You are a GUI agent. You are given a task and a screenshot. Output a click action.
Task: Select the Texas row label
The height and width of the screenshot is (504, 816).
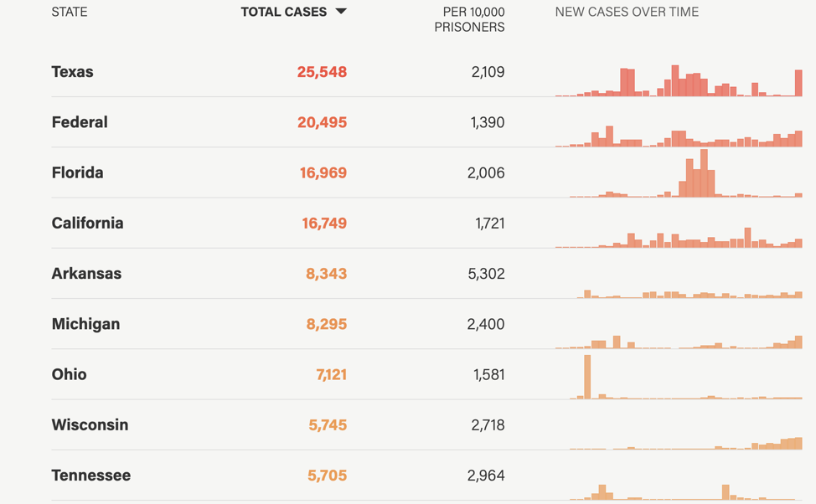[73, 72]
